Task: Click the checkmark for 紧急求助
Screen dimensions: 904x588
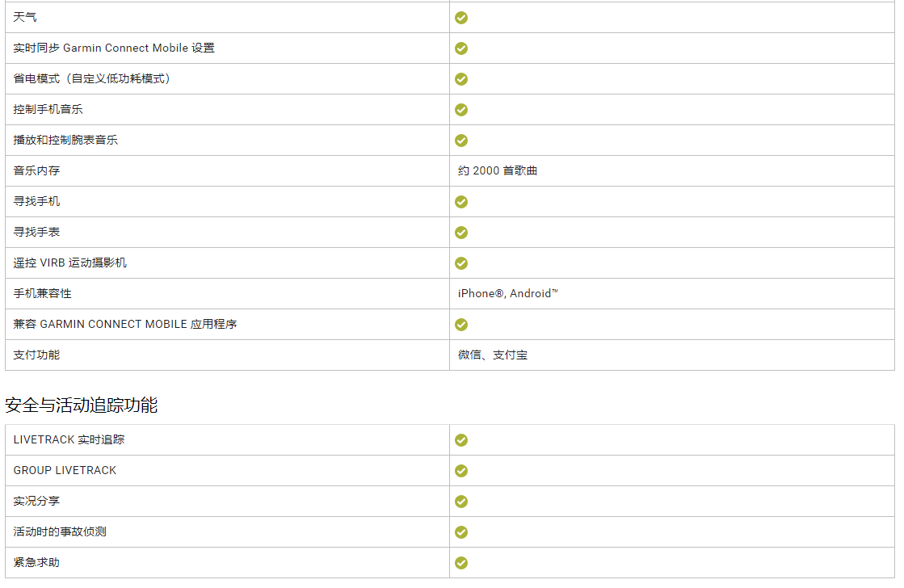Action: pyautogui.click(x=461, y=563)
